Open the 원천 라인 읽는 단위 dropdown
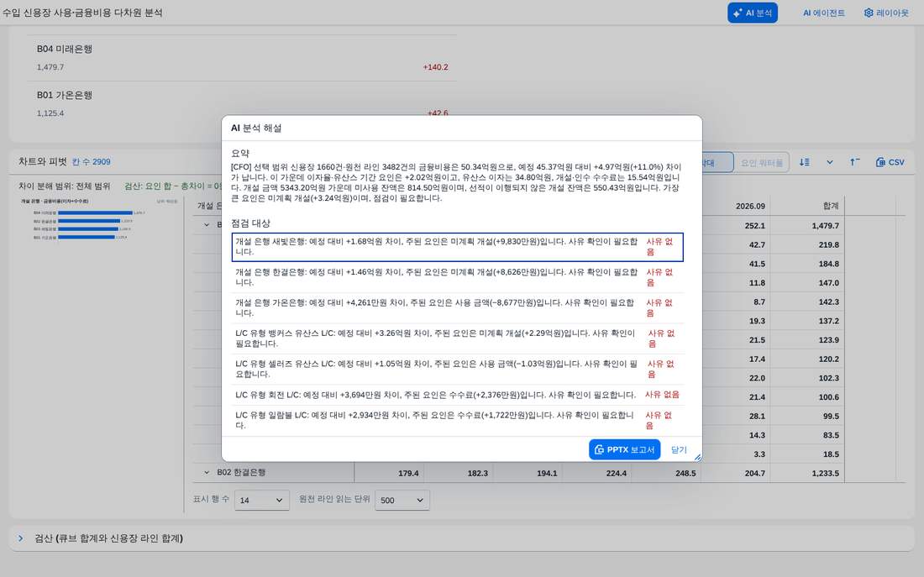 [402, 500]
